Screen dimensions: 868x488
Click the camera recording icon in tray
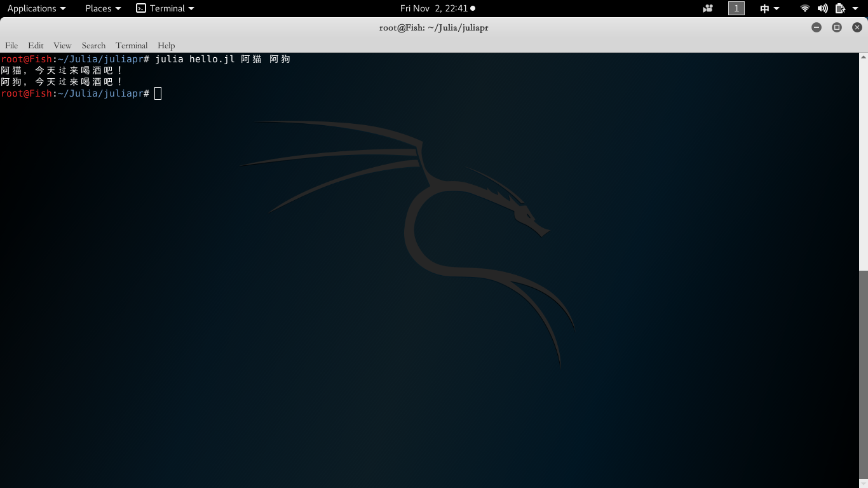tap(708, 8)
